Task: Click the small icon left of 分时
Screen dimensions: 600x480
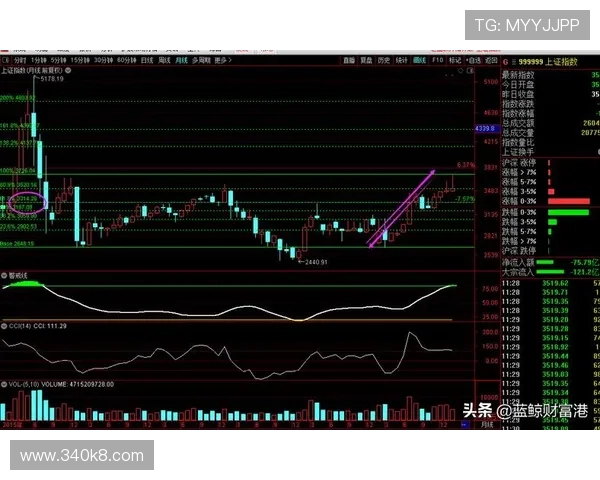Action: [x=5, y=60]
